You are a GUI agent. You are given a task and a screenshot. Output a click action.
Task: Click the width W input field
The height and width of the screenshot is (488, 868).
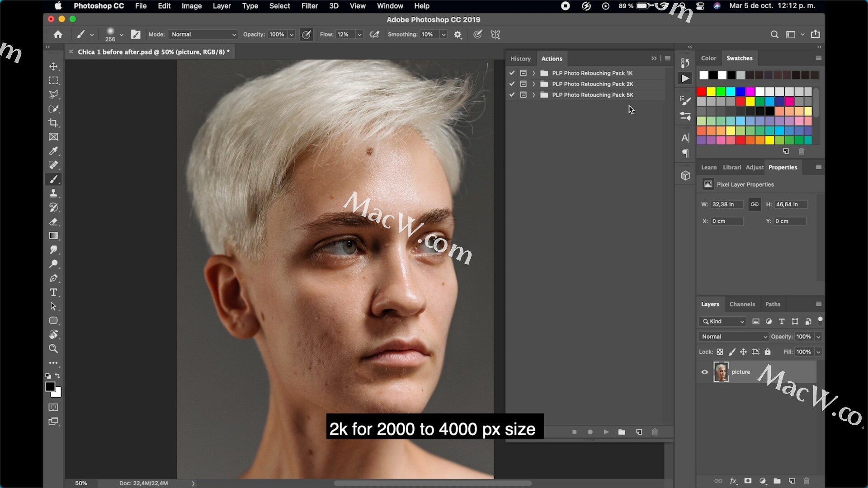pyautogui.click(x=726, y=204)
